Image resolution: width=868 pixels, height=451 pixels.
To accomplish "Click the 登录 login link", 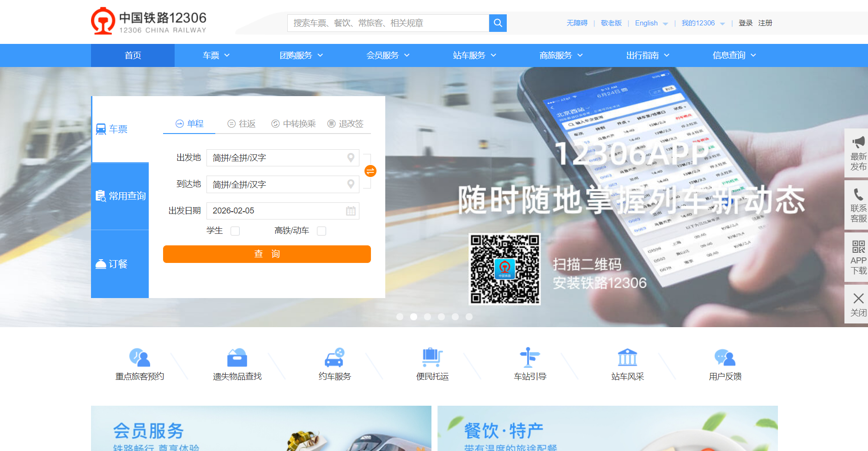I will pyautogui.click(x=745, y=23).
